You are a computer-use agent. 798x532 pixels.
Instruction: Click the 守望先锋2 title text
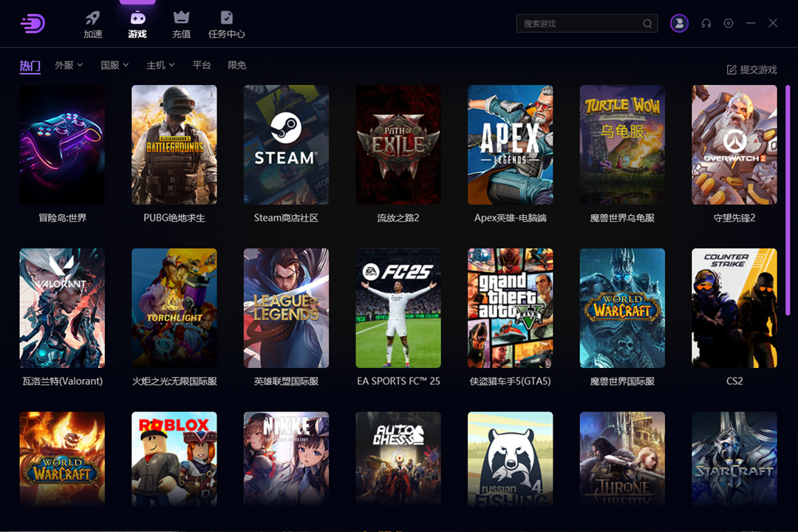pos(734,218)
